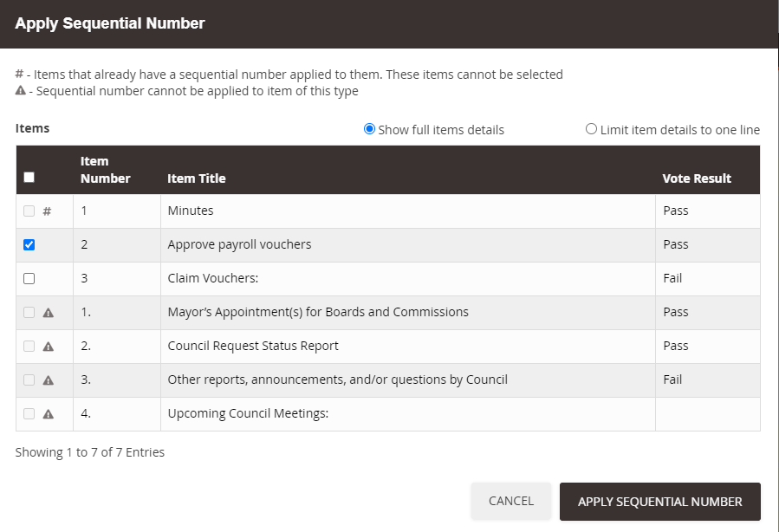Viewport: 779px width, 532px height.
Task: Click warning icon beside Mayor's Appointment(s) row
Action: 49,313
